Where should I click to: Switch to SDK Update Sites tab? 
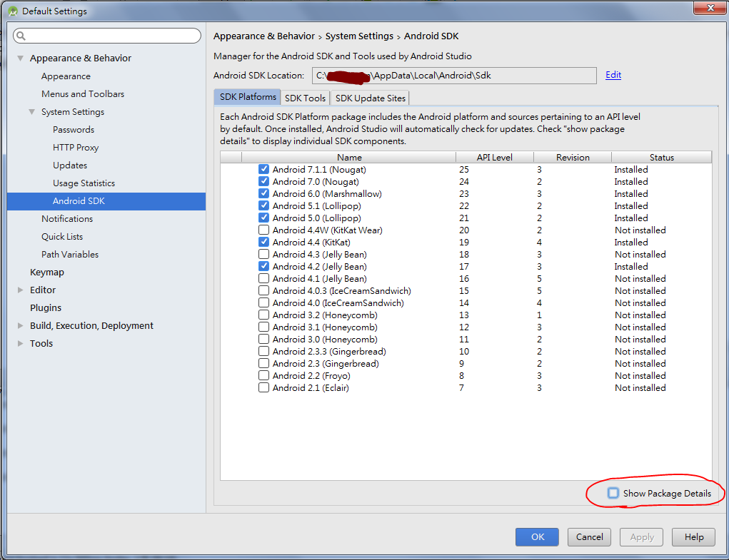[x=370, y=98]
